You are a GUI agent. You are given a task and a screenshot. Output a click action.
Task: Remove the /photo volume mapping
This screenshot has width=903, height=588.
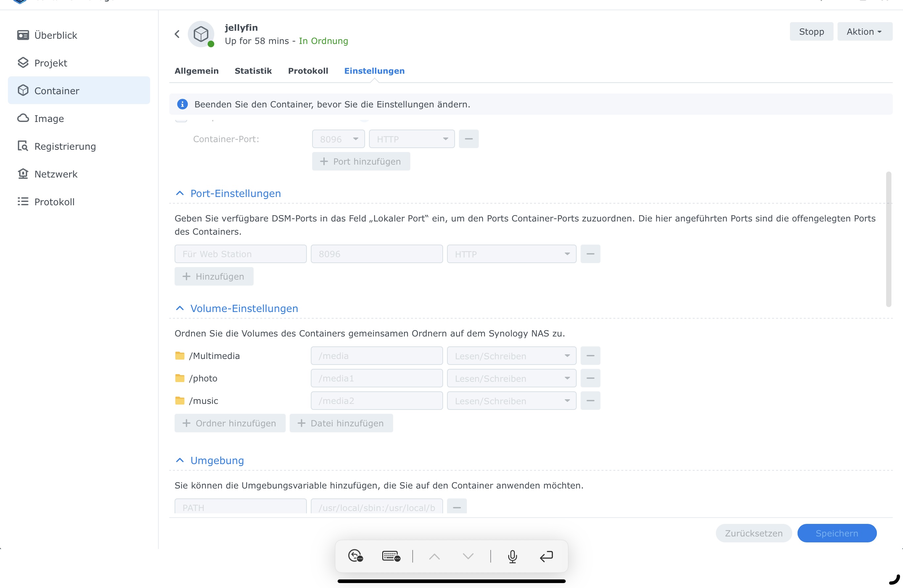pos(590,378)
